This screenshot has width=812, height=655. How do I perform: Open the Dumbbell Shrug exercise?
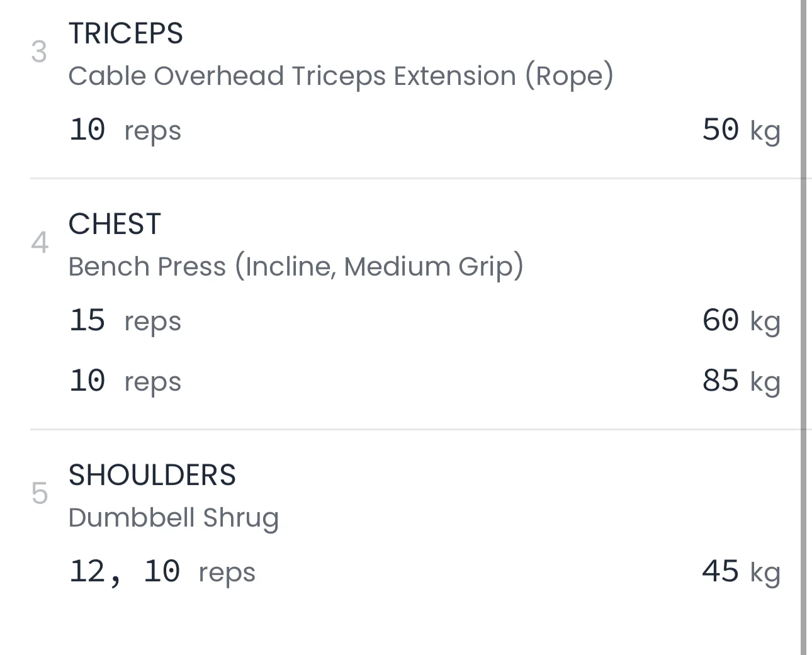pyautogui.click(x=173, y=518)
